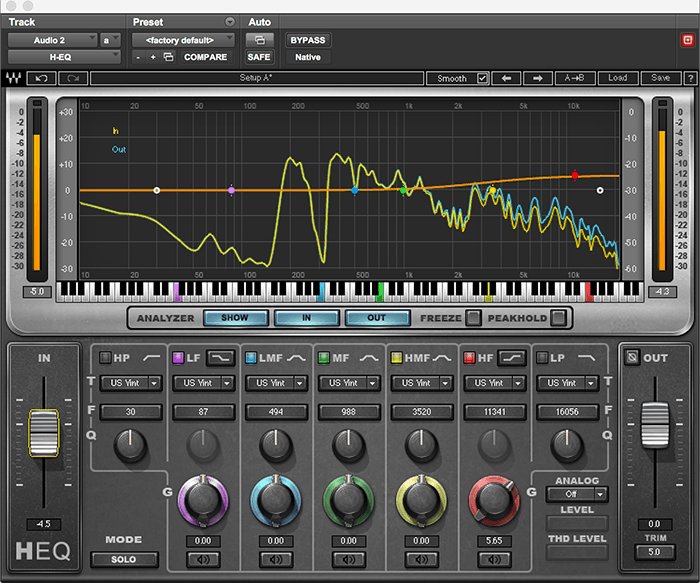This screenshot has height=583, width=700.
Task: Open MF filter type US Vint dropdown
Action: click(349, 383)
